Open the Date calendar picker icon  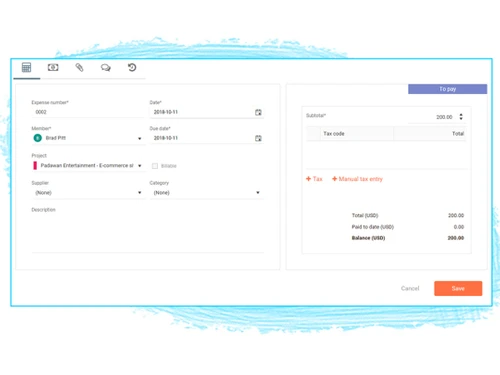pyautogui.click(x=258, y=112)
